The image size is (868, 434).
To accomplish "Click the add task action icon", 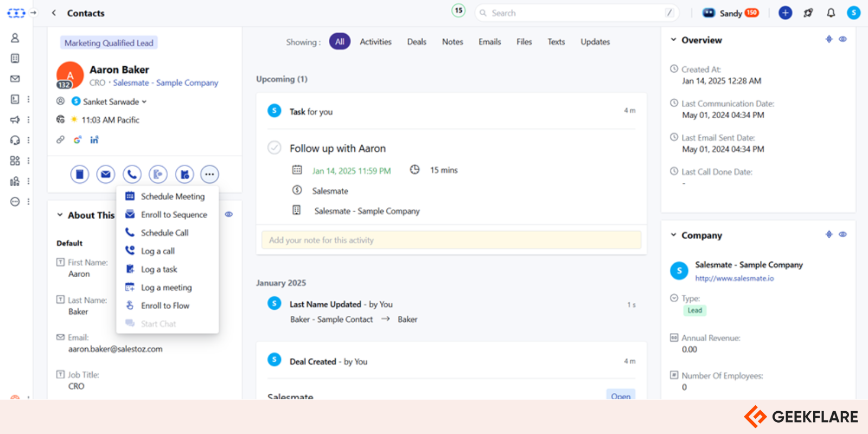I will click(184, 174).
